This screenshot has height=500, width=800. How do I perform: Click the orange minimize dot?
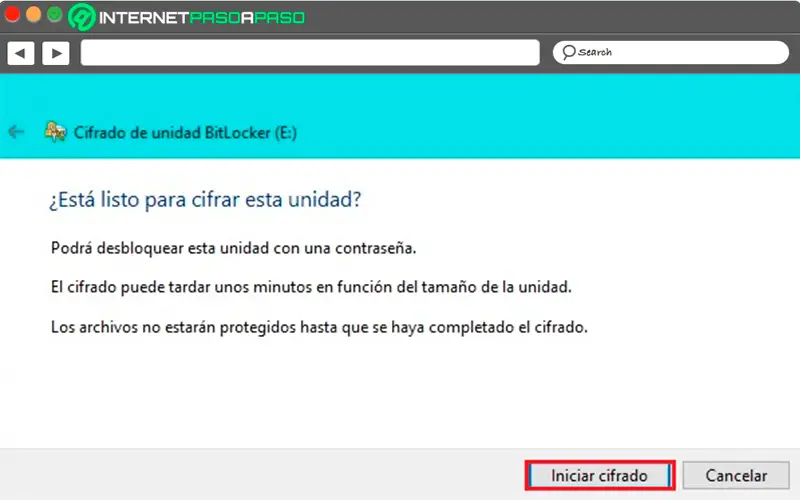(x=33, y=14)
